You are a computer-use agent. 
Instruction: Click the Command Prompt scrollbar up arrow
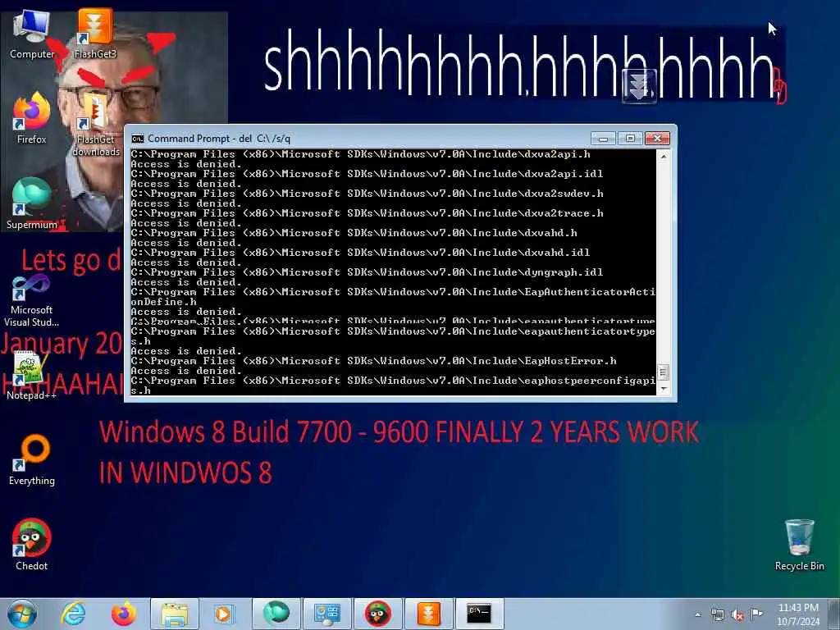[x=663, y=157]
